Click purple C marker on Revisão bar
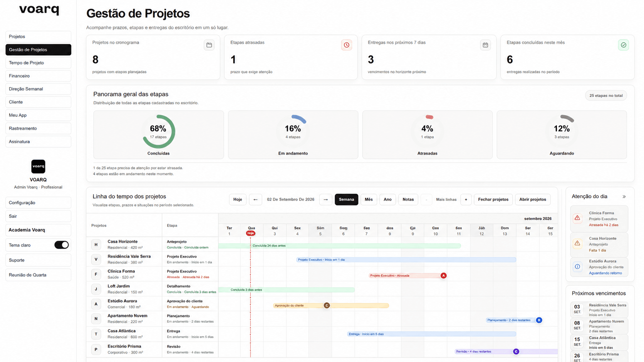The image size is (644, 362). point(516,352)
